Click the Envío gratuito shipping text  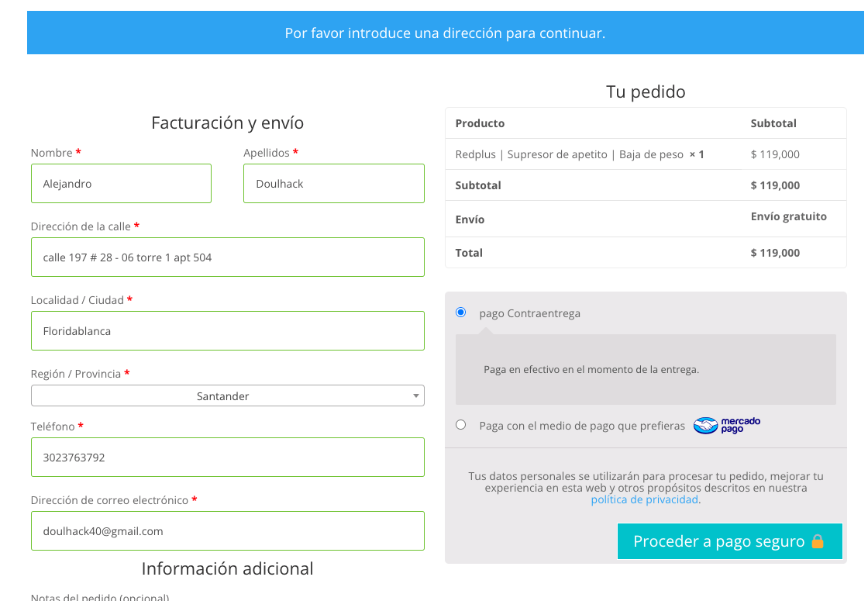click(788, 216)
